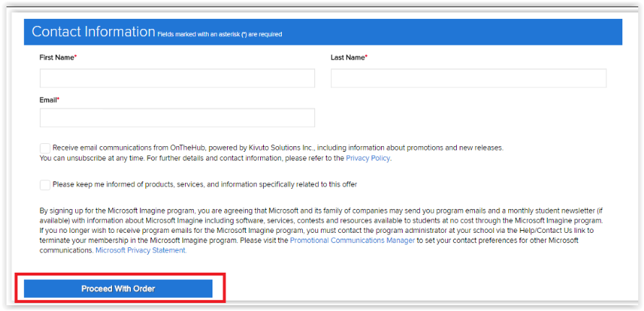The height and width of the screenshot is (311, 644).
Task: Click the Last Name input field
Action: pyautogui.click(x=468, y=78)
